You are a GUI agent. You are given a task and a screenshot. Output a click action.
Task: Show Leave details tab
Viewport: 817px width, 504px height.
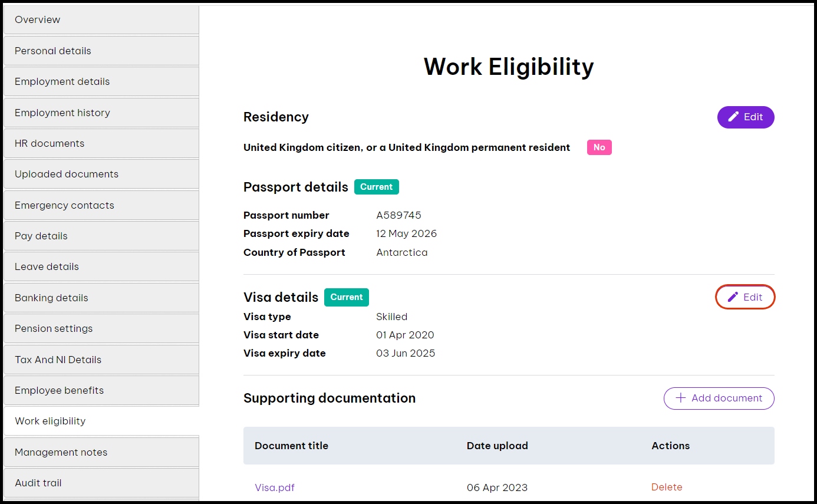point(101,266)
